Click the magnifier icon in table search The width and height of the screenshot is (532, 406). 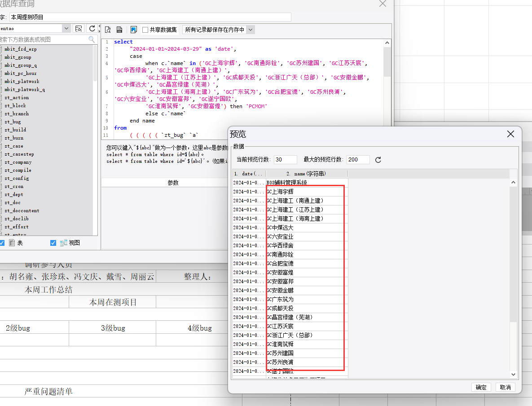pyautogui.click(x=92, y=39)
